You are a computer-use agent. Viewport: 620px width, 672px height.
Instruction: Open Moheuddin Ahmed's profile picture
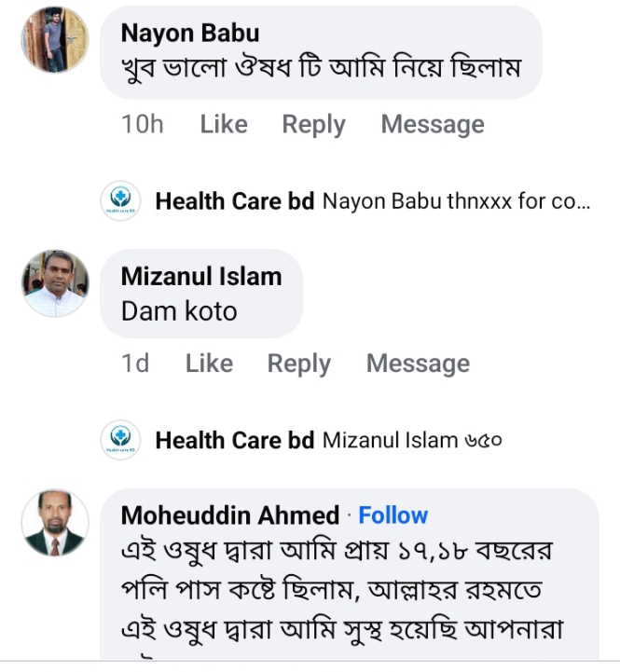pyautogui.click(x=55, y=523)
